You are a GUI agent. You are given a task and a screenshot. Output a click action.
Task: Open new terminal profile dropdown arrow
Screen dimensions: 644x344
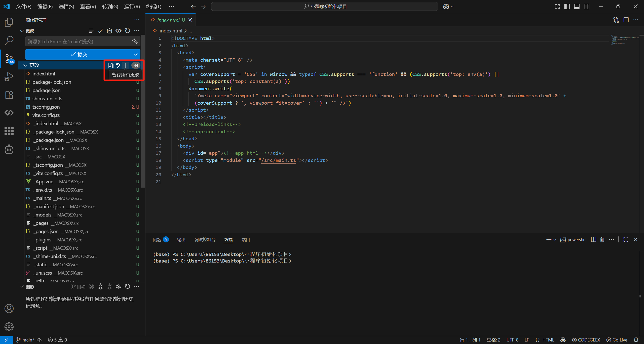point(555,240)
